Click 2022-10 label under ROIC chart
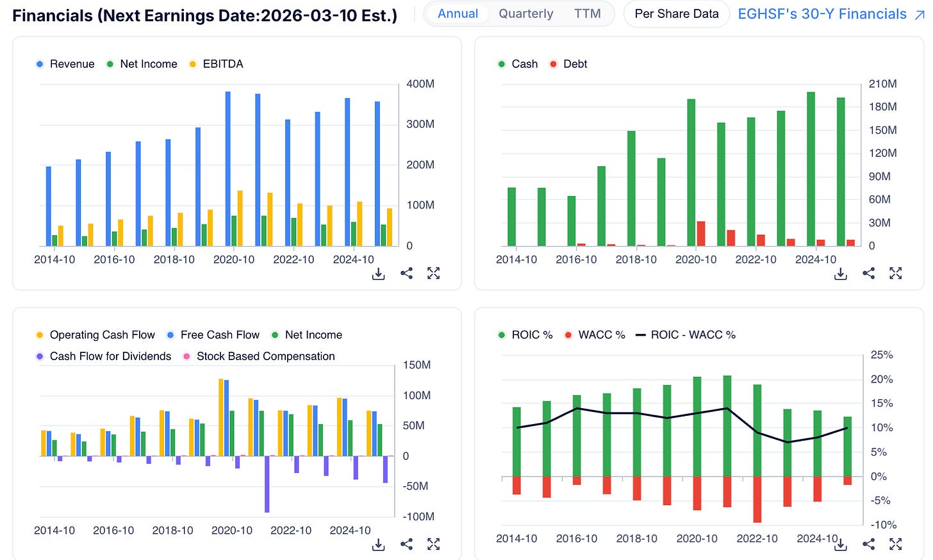The height and width of the screenshot is (560, 933). (757, 539)
